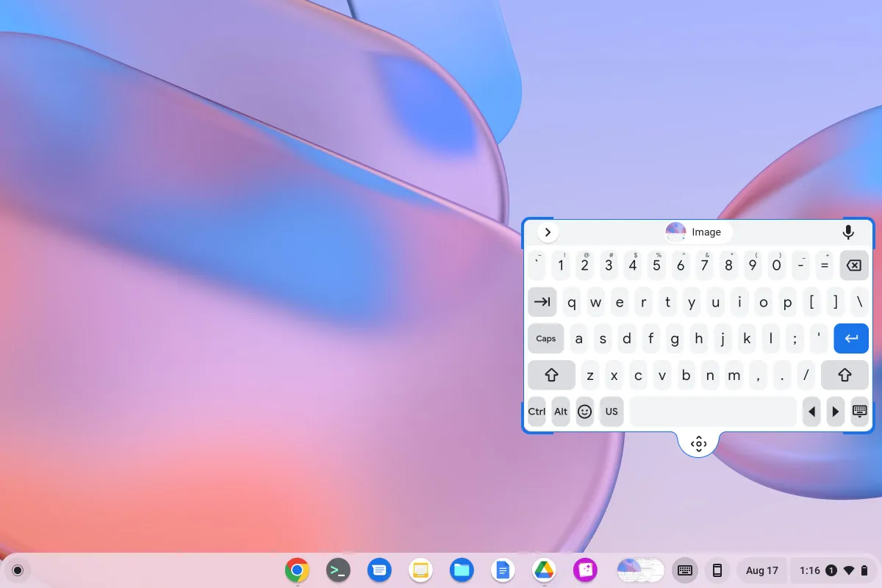Expand the keyboard toolbar with the chevron
This screenshot has width=882, height=588.
coord(547,232)
